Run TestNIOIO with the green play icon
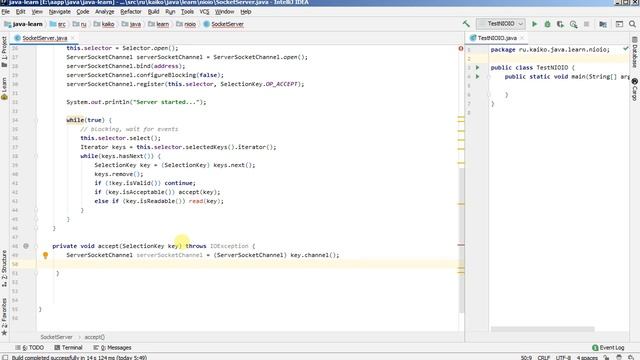 [x=534, y=24]
